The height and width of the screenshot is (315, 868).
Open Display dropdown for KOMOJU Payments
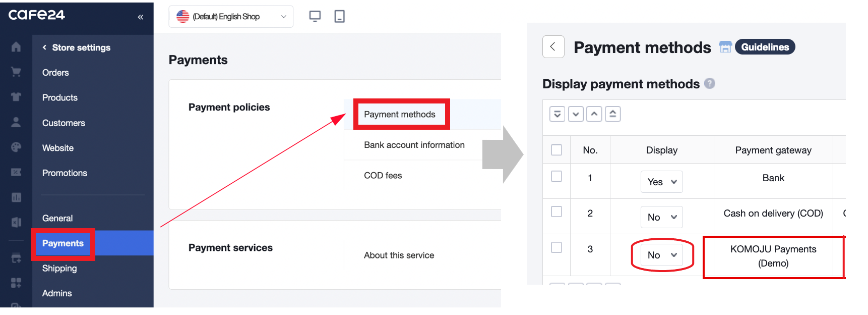point(662,255)
